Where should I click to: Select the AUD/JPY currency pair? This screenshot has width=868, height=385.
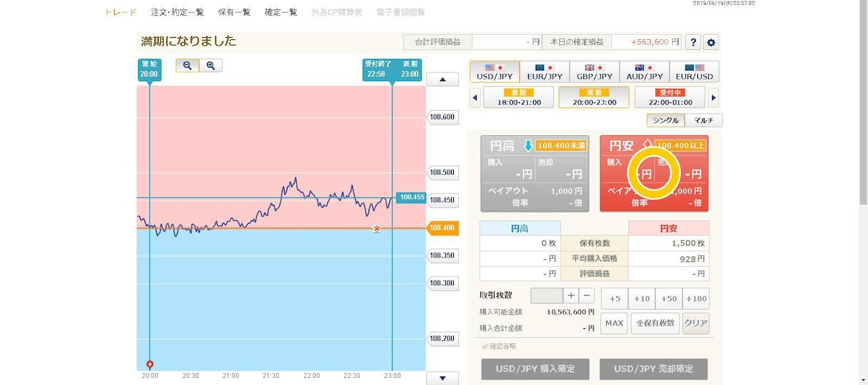click(x=644, y=72)
